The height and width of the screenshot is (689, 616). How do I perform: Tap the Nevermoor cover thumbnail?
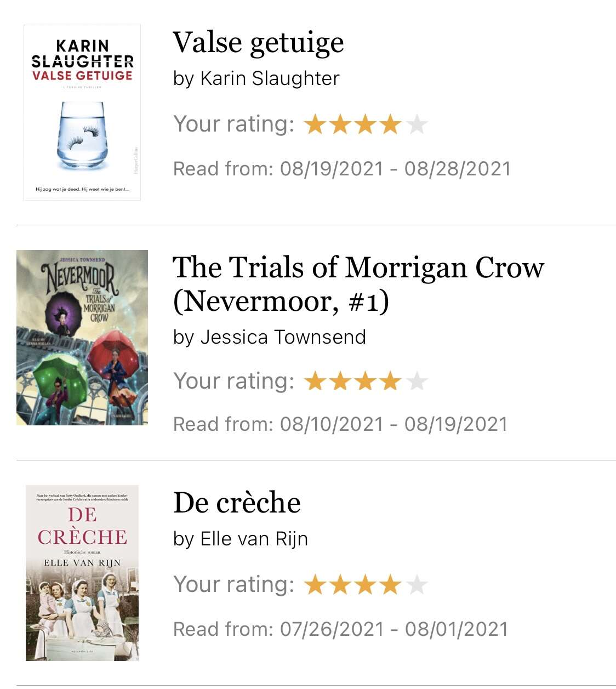click(82, 338)
